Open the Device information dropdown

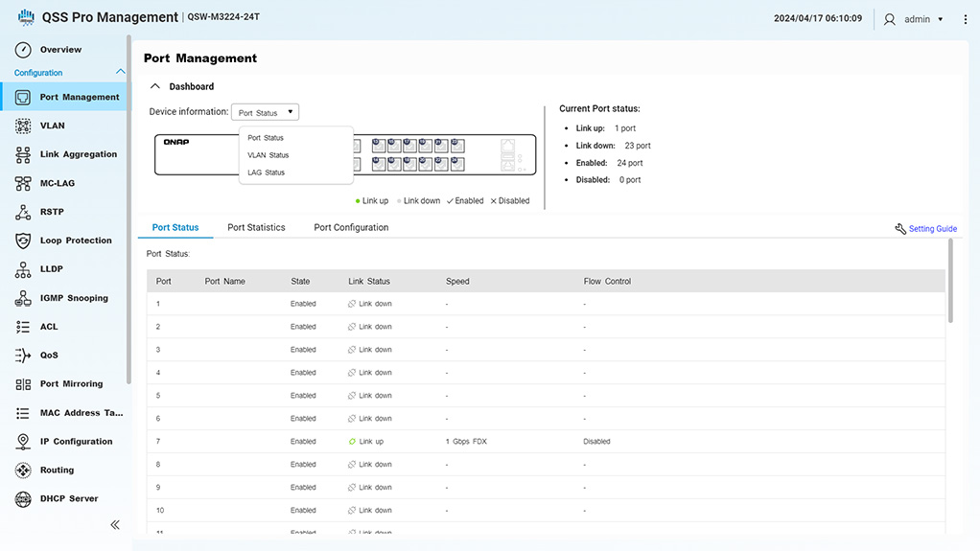click(266, 113)
